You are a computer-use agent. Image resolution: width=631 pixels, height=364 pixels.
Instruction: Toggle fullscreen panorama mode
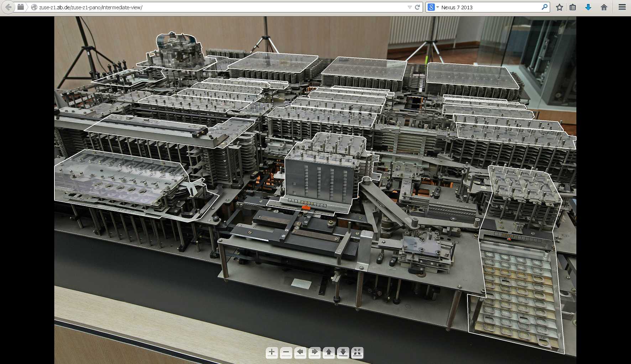coord(357,353)
